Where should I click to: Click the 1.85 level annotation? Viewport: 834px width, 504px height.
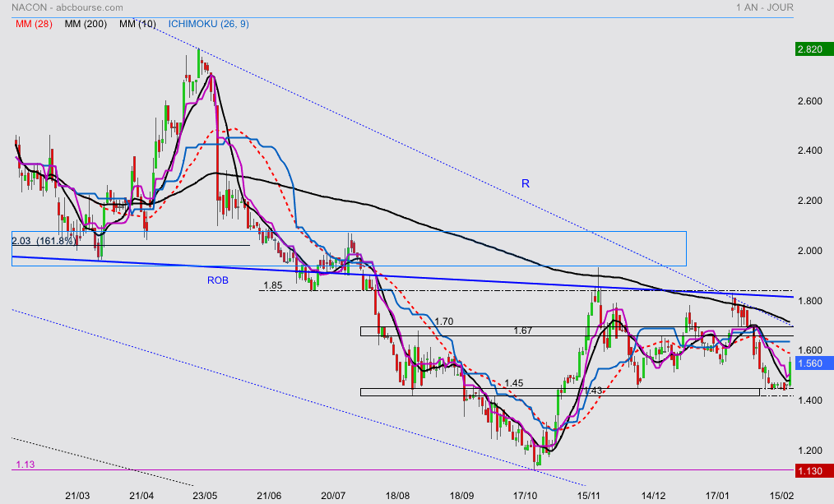[x=273, y=285]
